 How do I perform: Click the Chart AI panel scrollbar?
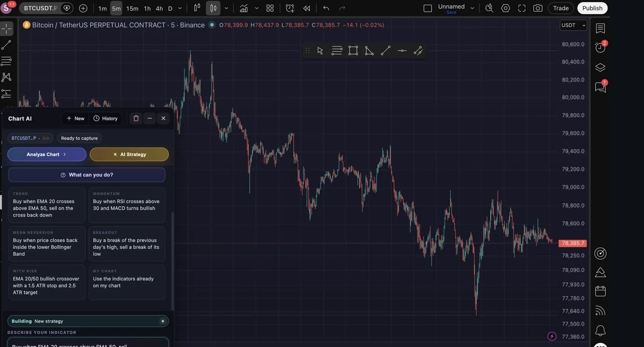[x=172, y=261]
